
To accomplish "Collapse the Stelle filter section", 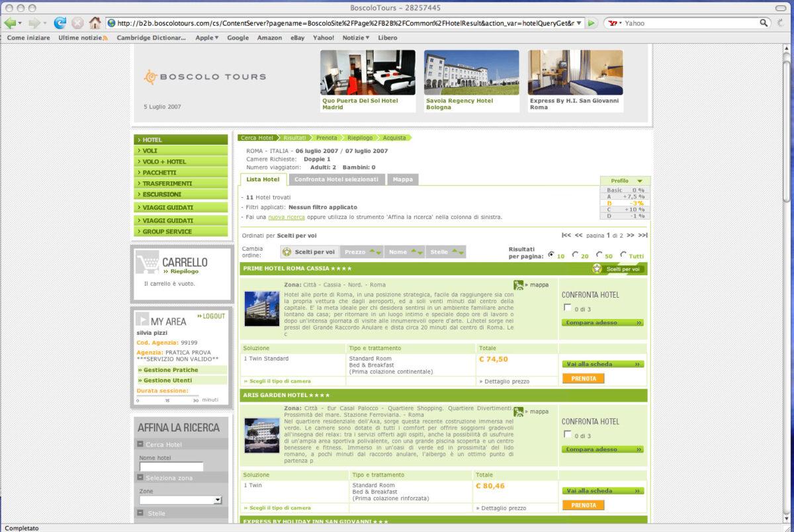I will 141,513.
